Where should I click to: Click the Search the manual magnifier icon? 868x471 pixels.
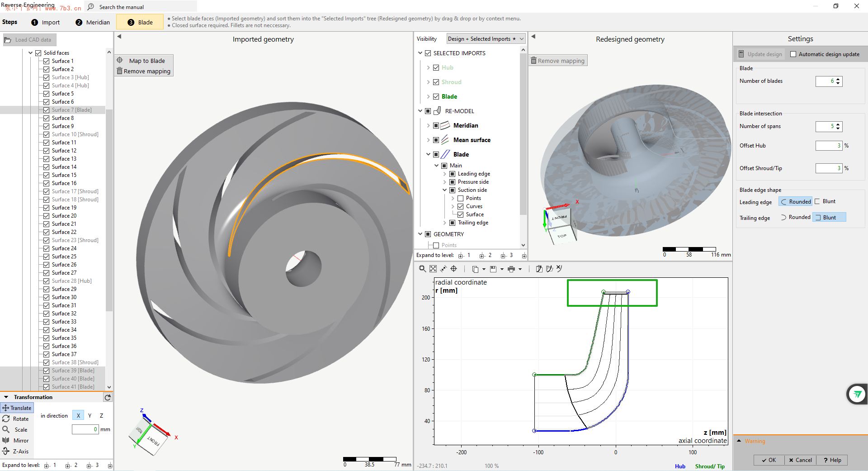91,7
